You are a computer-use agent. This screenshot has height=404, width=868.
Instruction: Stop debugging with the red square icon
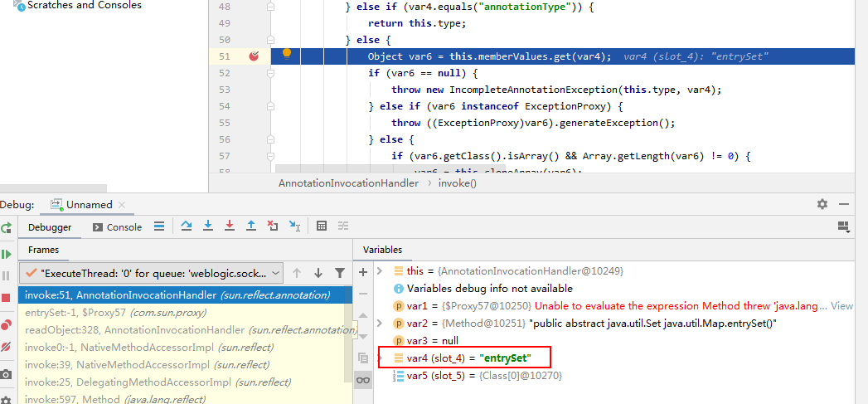tap(7, 297)
